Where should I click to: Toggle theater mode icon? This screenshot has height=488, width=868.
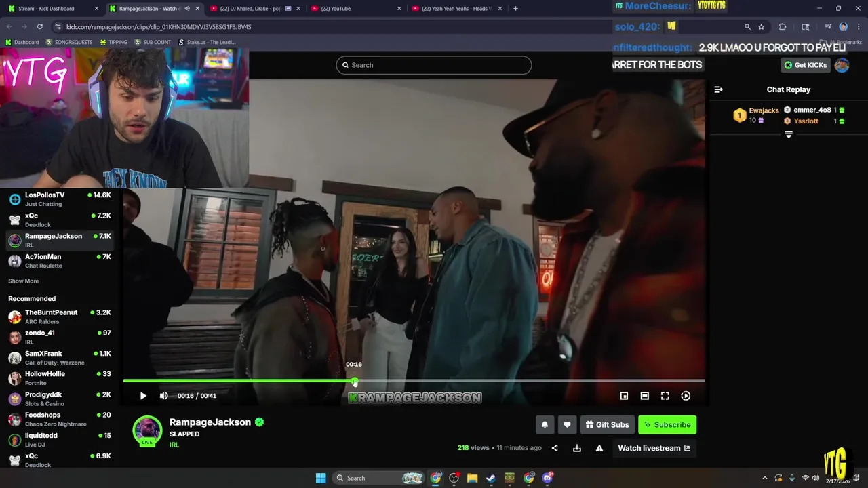(x=644, y=396)
